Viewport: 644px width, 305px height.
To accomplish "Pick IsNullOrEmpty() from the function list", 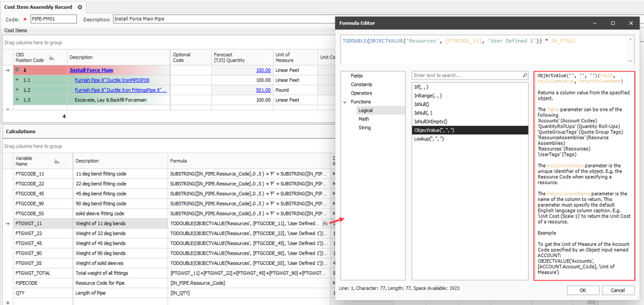I will [430, 122].
